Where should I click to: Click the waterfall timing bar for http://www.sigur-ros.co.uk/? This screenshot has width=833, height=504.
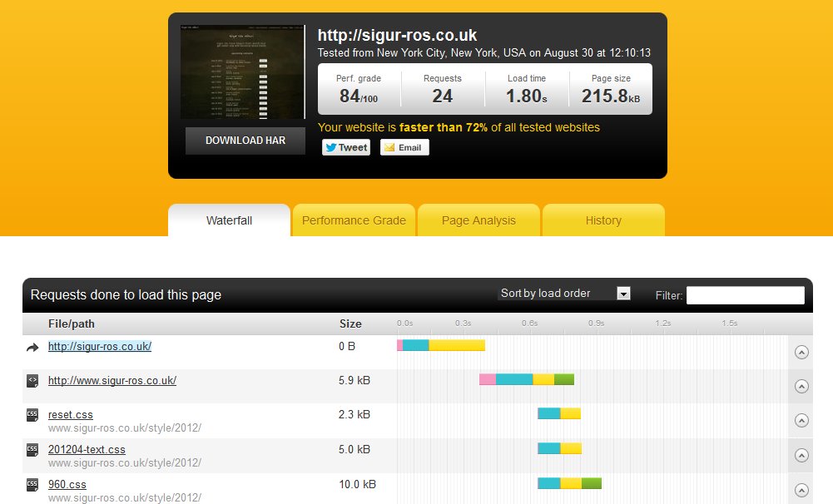(x=527, y=379)
